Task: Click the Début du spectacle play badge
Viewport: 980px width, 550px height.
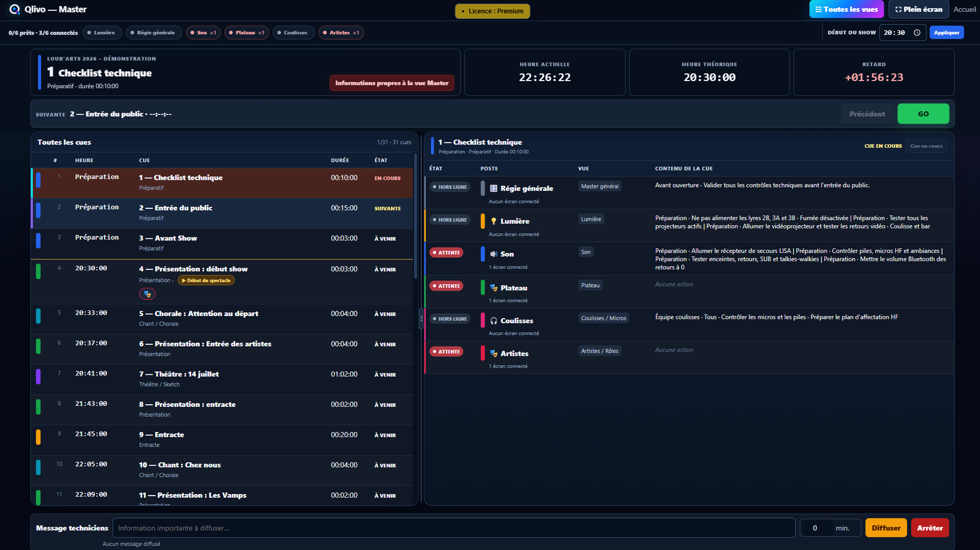Action: (206, 280)
